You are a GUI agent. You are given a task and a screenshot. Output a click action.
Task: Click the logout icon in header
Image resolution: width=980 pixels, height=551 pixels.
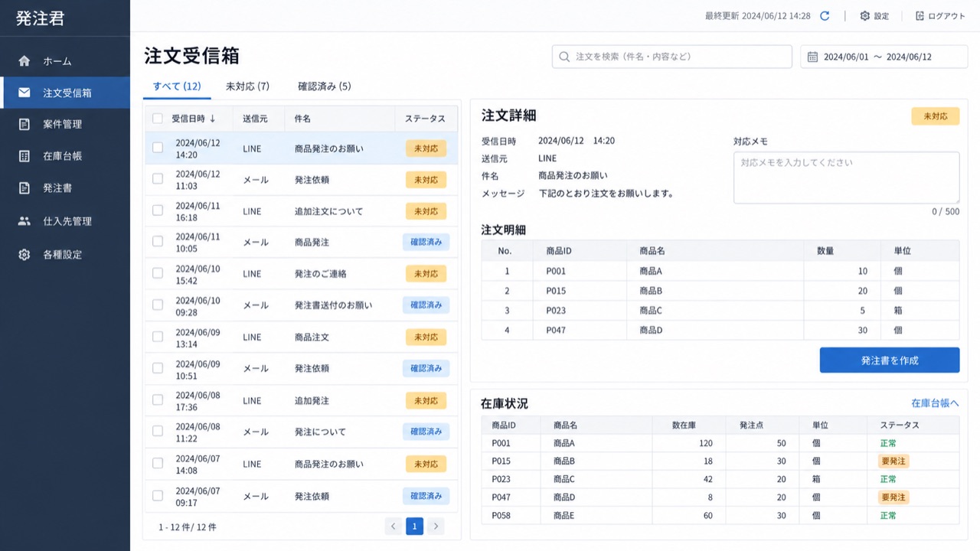pyautogui.click(x=920, y=15)
